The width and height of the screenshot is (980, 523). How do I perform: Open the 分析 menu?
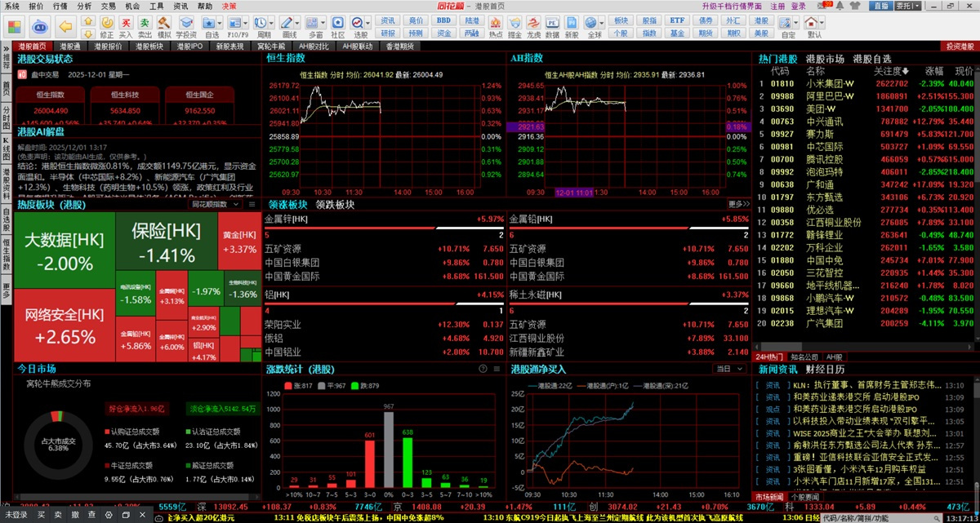click(x=84, y=6)
